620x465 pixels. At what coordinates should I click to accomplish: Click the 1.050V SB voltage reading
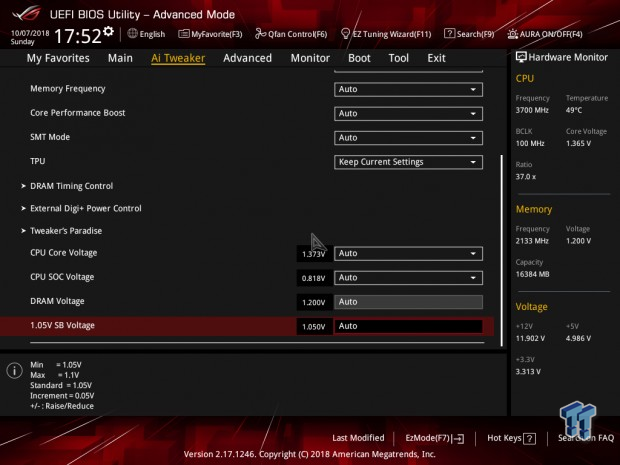click(x=314, y=327)
